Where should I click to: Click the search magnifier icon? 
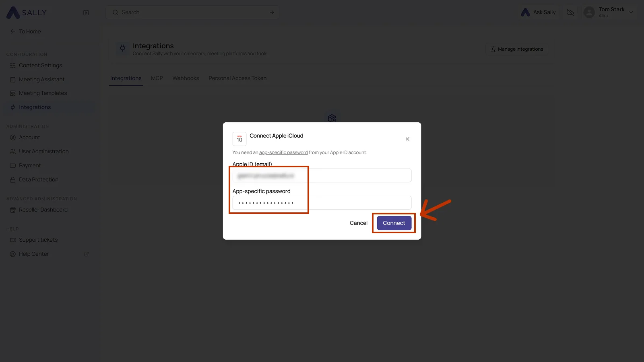click(x=115, y=12)
